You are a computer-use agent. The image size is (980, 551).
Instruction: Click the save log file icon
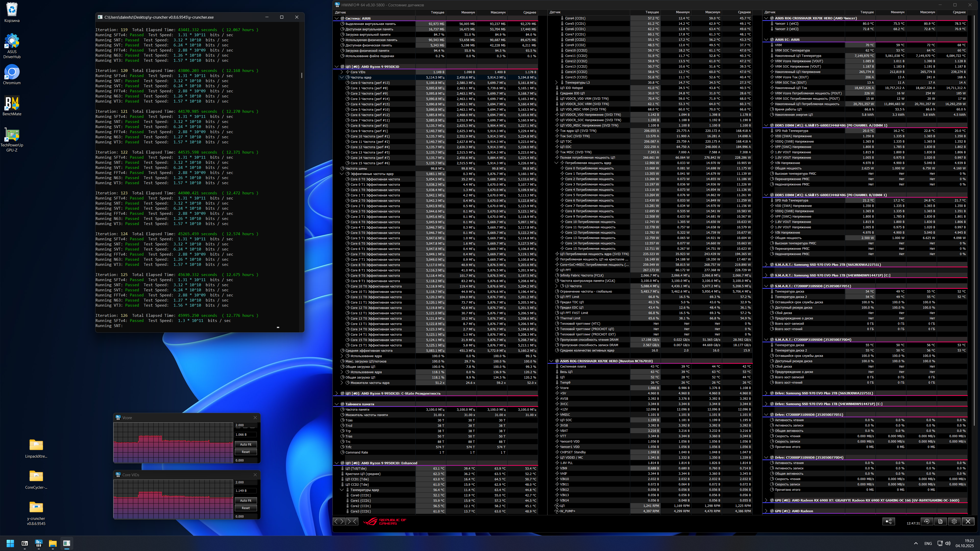(x=940, y=521)
